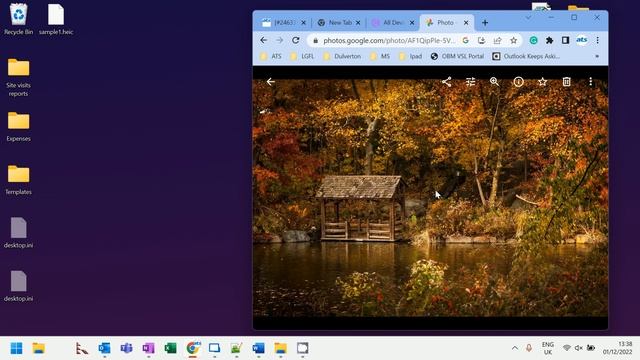Screen dimensions: 640x360
Task: Open the ats profile avatar
Action: [x=582, y=40]
